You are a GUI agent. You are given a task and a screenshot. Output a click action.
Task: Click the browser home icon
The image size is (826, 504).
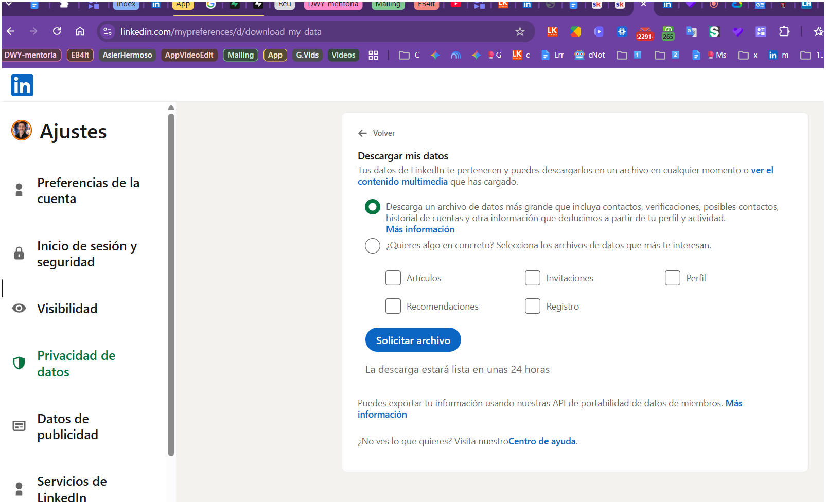coord(80,31)
